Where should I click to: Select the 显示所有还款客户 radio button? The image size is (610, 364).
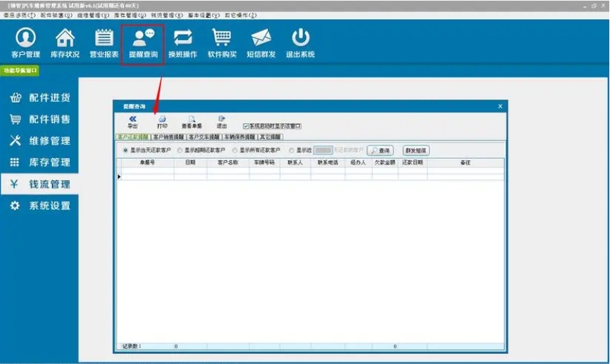[234, 150]
